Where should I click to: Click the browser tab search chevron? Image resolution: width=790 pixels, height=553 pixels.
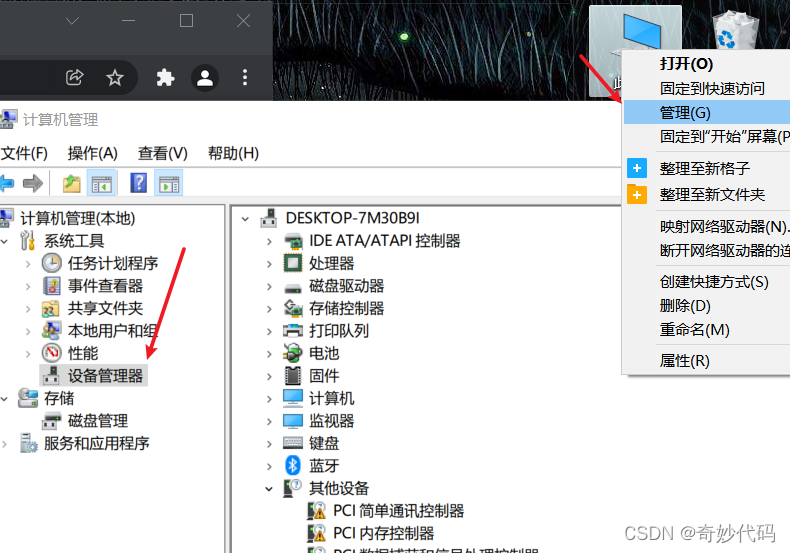tap(73, 21)
